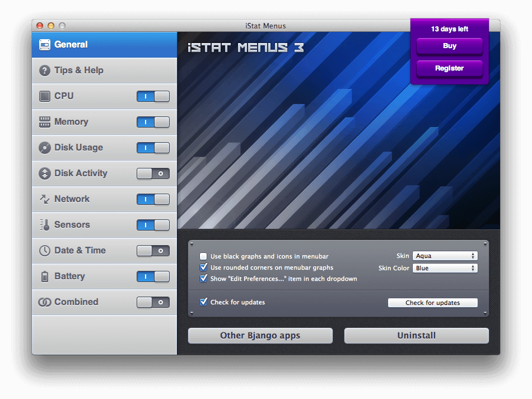Click the Date & Time clock icon

pos(44,251)
